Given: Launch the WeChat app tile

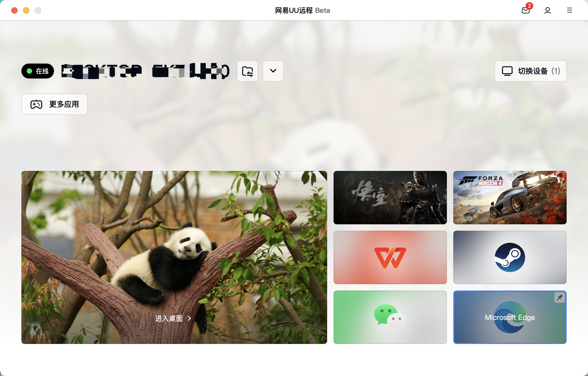Looking at the screenshot, I should click(x=390, y=317).
